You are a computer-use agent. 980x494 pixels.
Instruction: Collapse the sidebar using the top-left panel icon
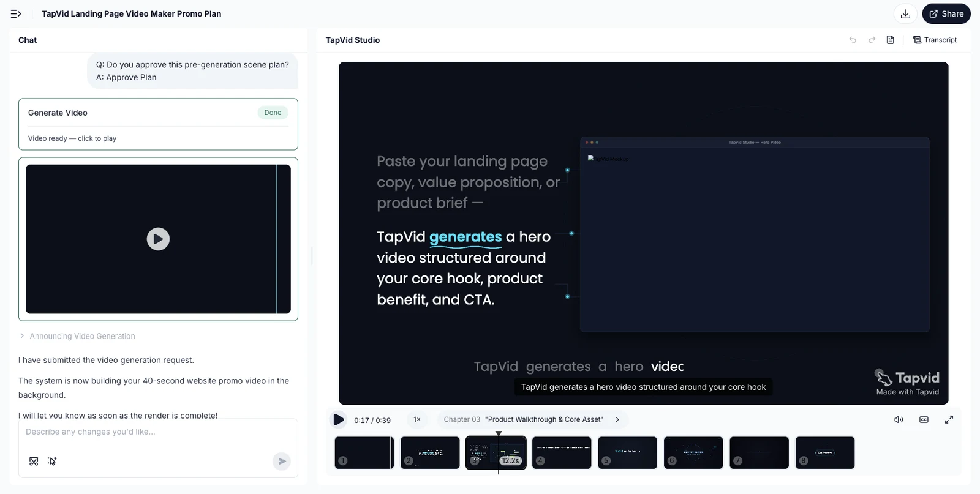pos(16,13)
